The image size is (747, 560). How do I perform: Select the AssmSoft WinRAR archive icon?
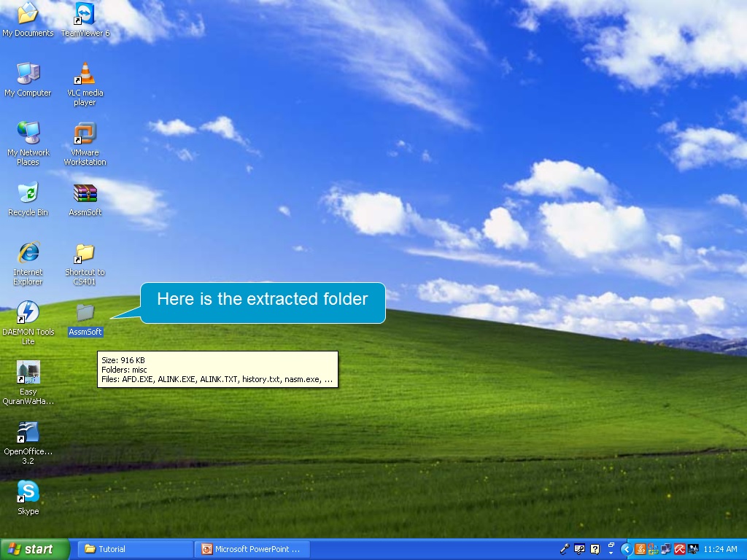(85, 198)
